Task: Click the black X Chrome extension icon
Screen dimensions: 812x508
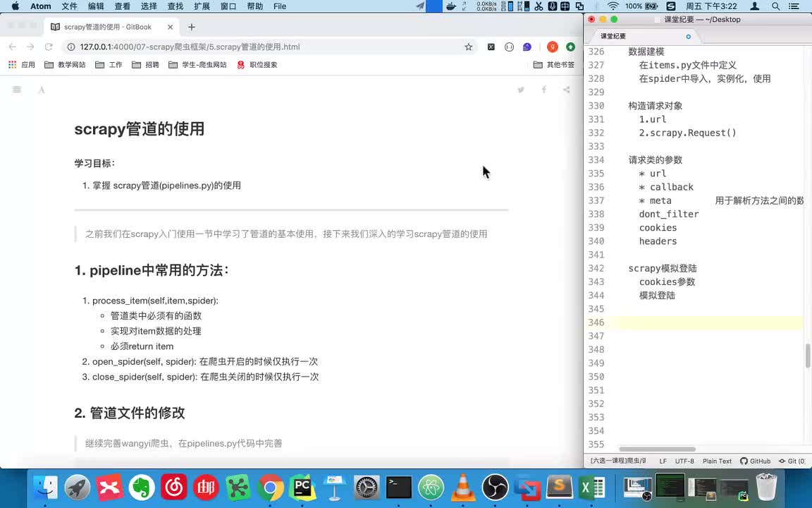Action: 491,47
